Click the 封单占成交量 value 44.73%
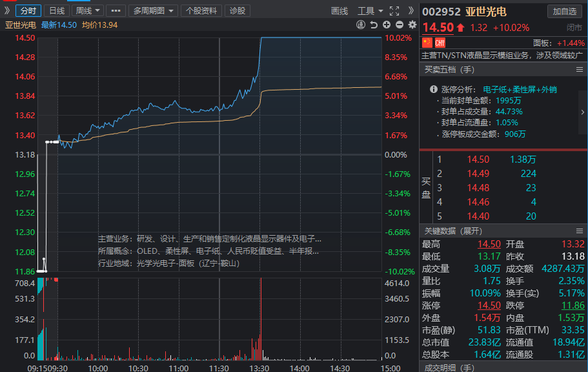588x372 pixels. coord(509,112)
